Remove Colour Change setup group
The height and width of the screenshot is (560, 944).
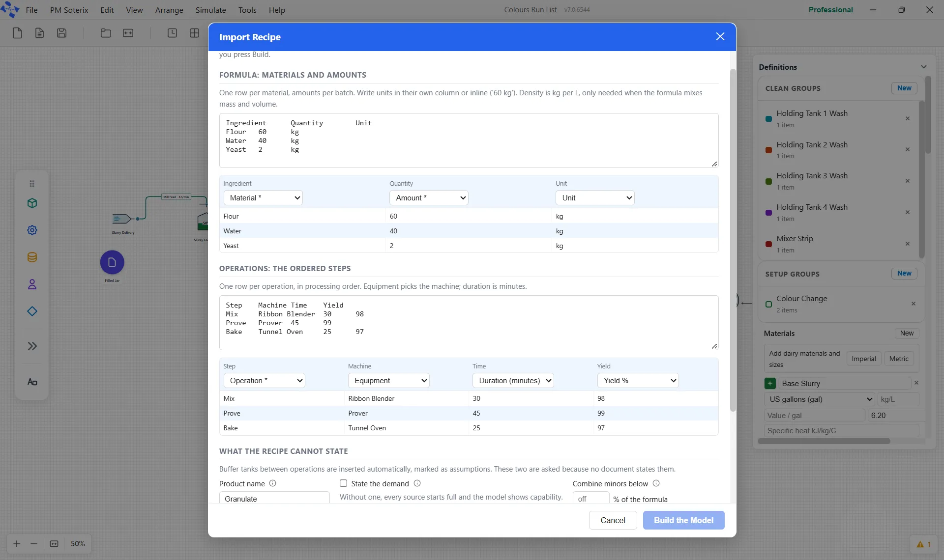[914, 304]
